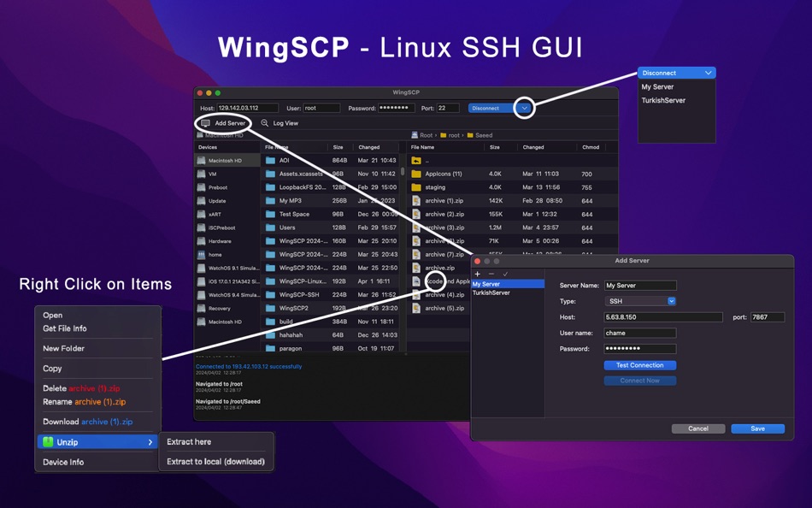The height and width of the screenshot is (508, 812).
Task: Save the server configuration
Action: 756,428
